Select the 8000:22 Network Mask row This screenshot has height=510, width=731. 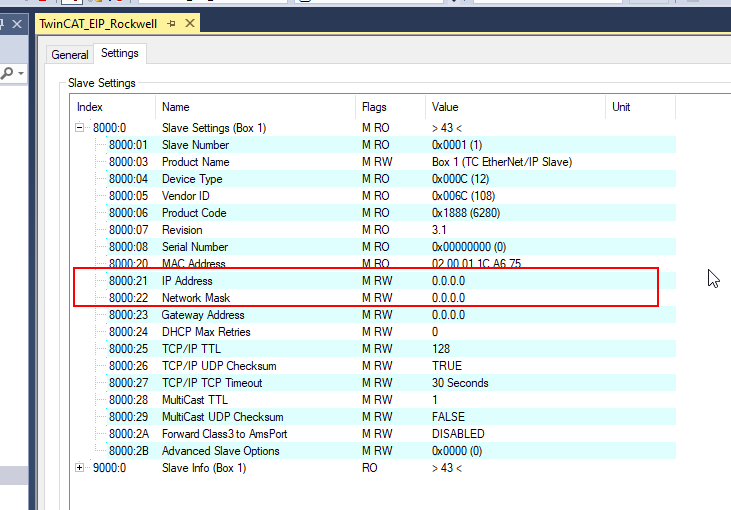click(x=373, y=297)
